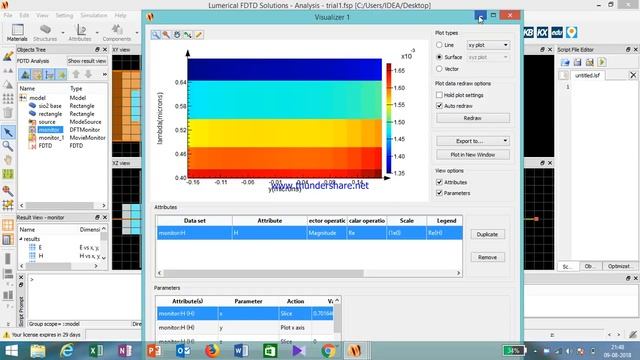
Task: Select the Surface plot type radio button
Action: (439, 57)
